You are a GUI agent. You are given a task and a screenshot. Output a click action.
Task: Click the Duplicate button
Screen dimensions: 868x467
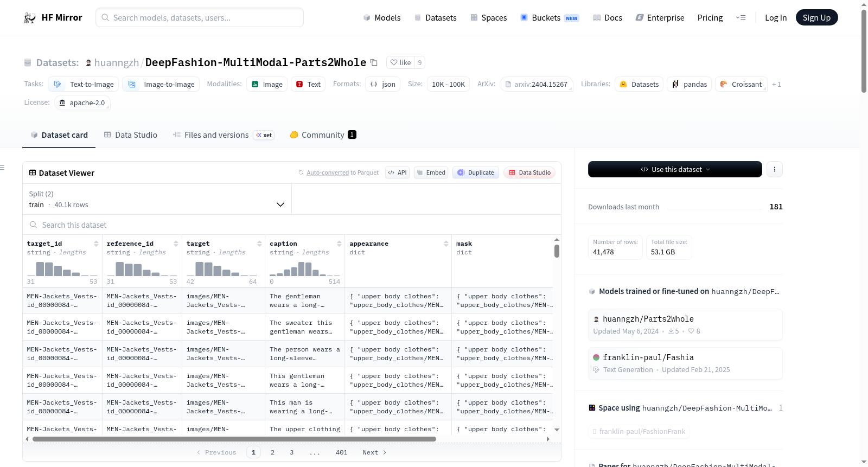[476, 172]
